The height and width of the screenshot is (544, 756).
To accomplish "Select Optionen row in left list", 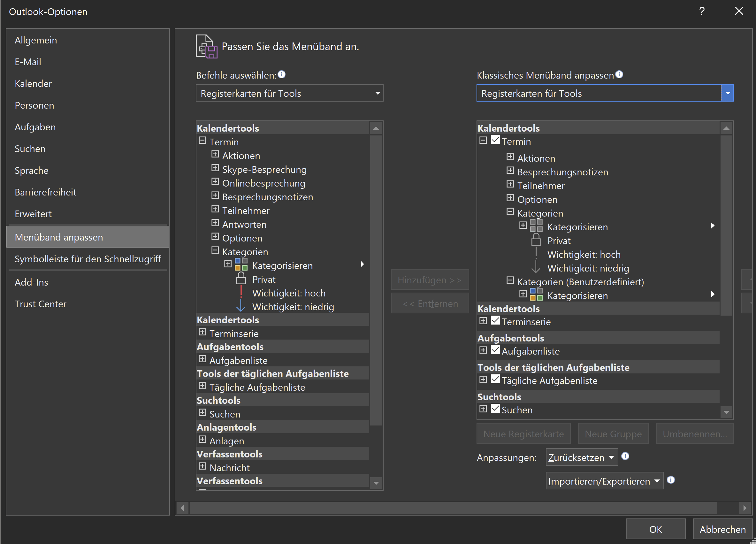I will pyautogui.click(x=242, y=238).
